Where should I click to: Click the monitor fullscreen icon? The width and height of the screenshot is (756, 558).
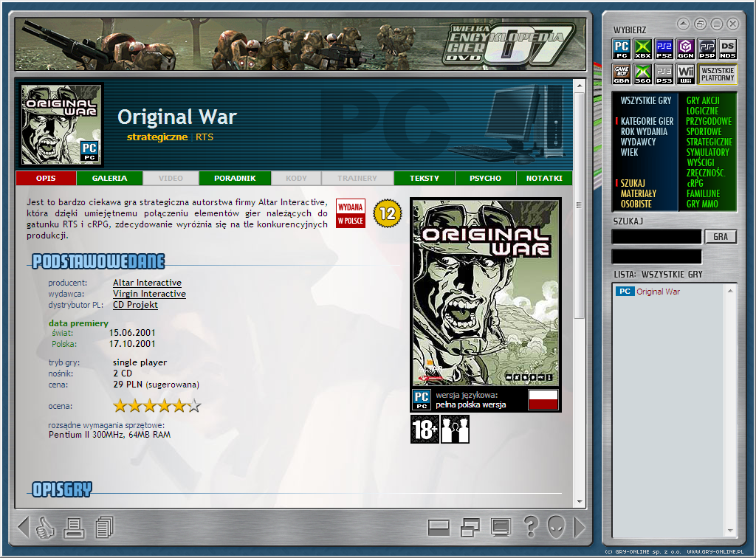click(x=501, y=527)
